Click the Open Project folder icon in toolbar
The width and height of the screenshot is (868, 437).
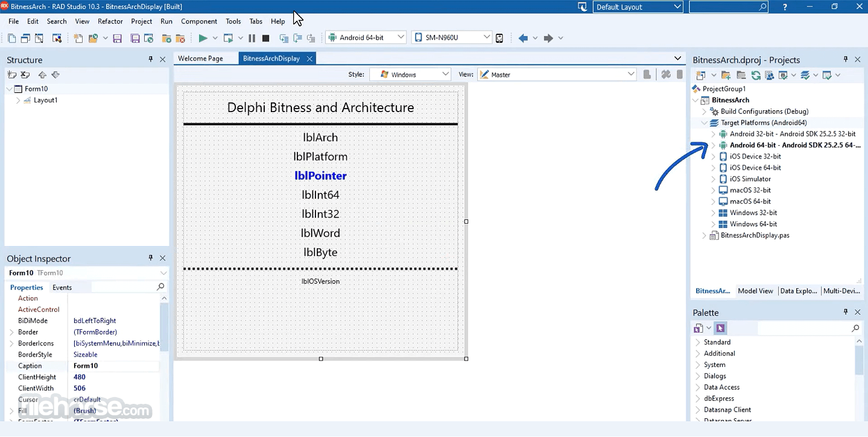(x=92, y=38)
